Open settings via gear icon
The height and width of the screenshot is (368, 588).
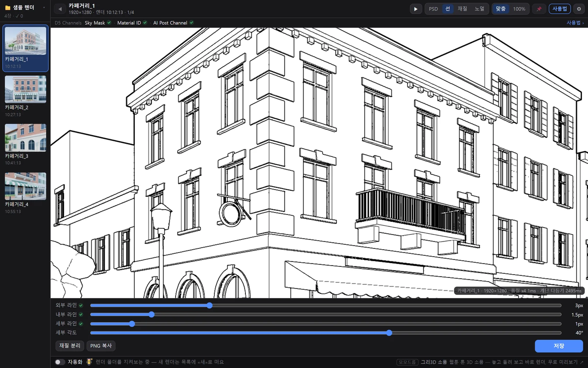[x=579, y=9]
